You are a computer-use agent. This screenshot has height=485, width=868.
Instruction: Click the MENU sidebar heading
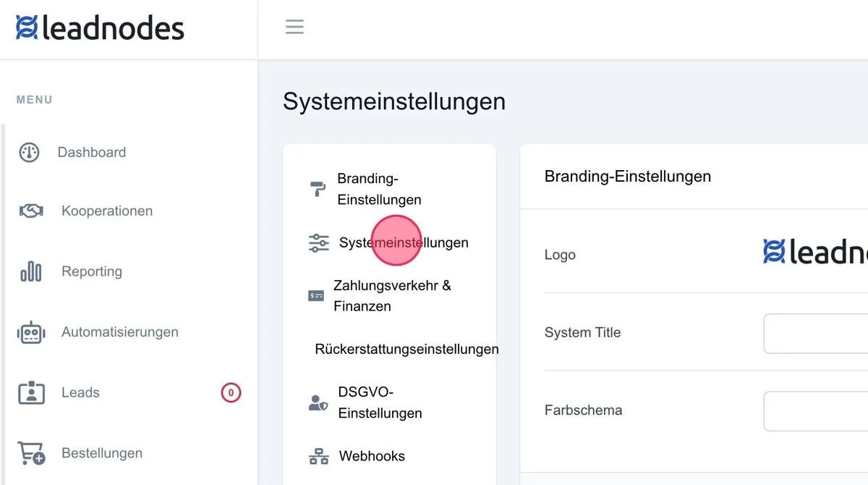tap(35, 100)
